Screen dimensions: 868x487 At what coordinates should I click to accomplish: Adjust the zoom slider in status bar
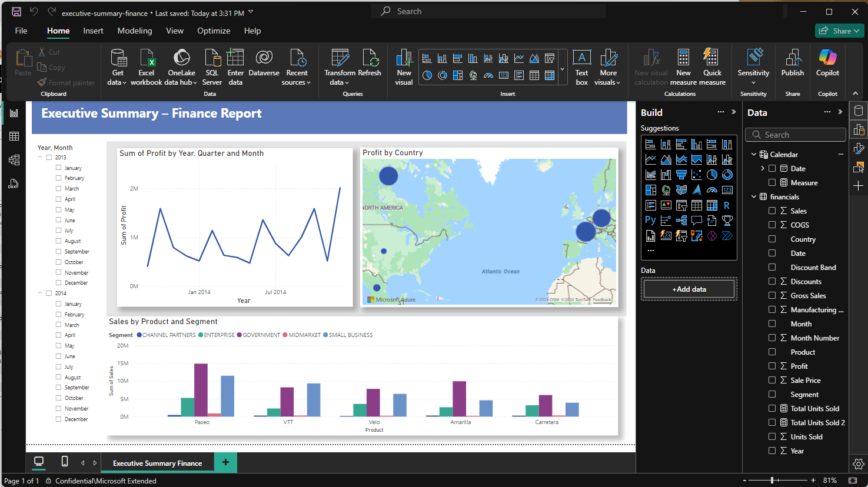click(x=772, y=481)
